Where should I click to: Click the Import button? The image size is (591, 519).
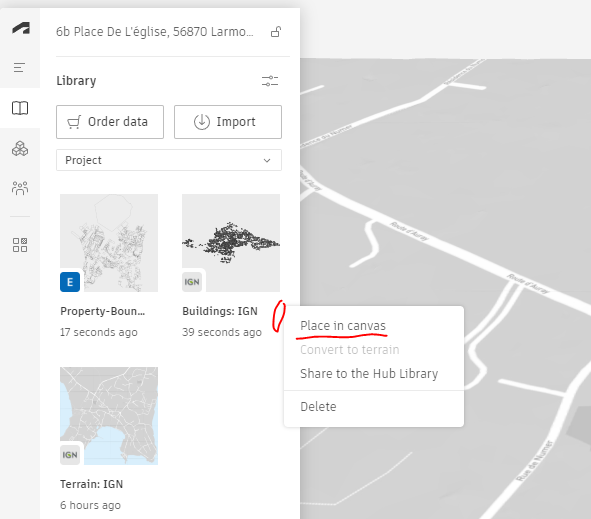coord(228,122)
